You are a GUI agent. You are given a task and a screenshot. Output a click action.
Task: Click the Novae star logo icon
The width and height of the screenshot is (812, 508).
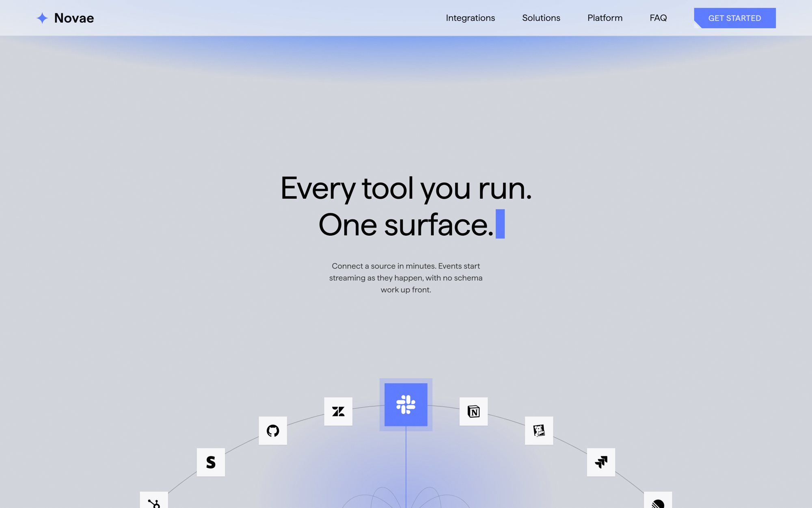coord(42,18)
